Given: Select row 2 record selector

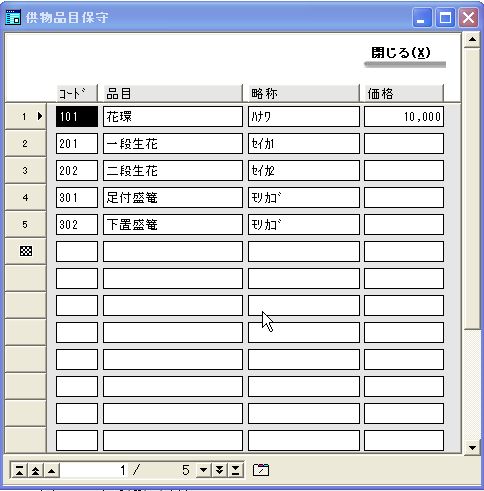Looking at the screenshot, I should 25,144.
